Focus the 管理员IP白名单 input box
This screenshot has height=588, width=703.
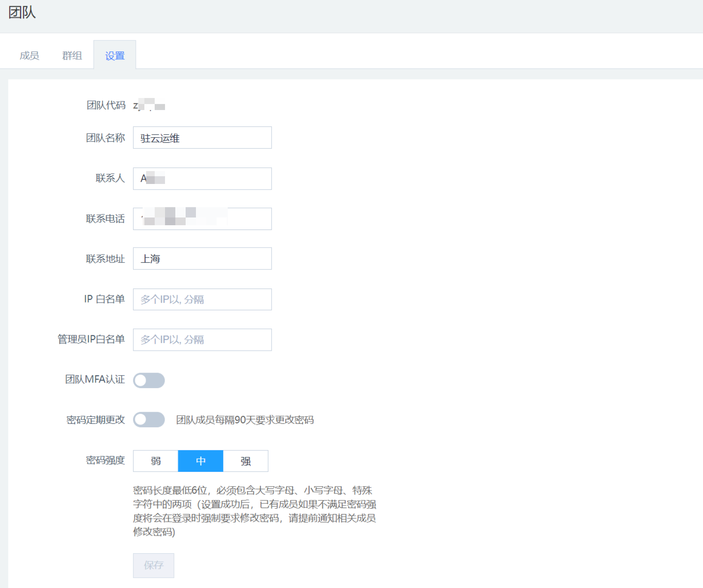[x=202, y=340]
